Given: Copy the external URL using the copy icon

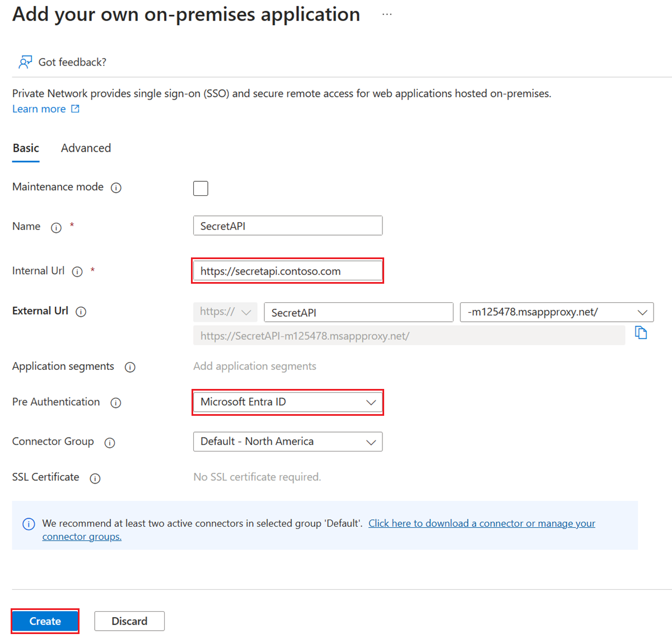Looking at the screenshot, I should [x=641, y=332].
